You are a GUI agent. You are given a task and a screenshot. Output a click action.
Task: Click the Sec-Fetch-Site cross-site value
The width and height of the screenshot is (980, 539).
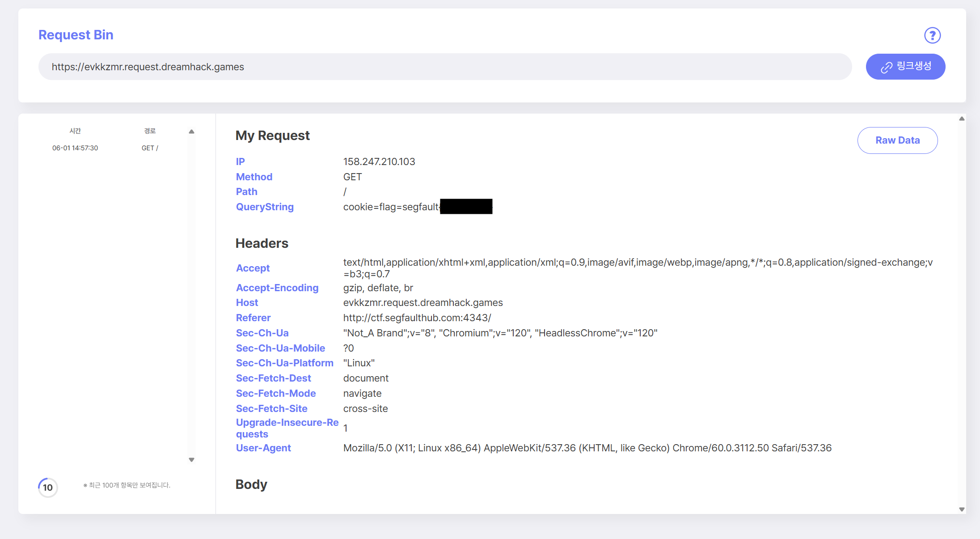tap(366, 408)
